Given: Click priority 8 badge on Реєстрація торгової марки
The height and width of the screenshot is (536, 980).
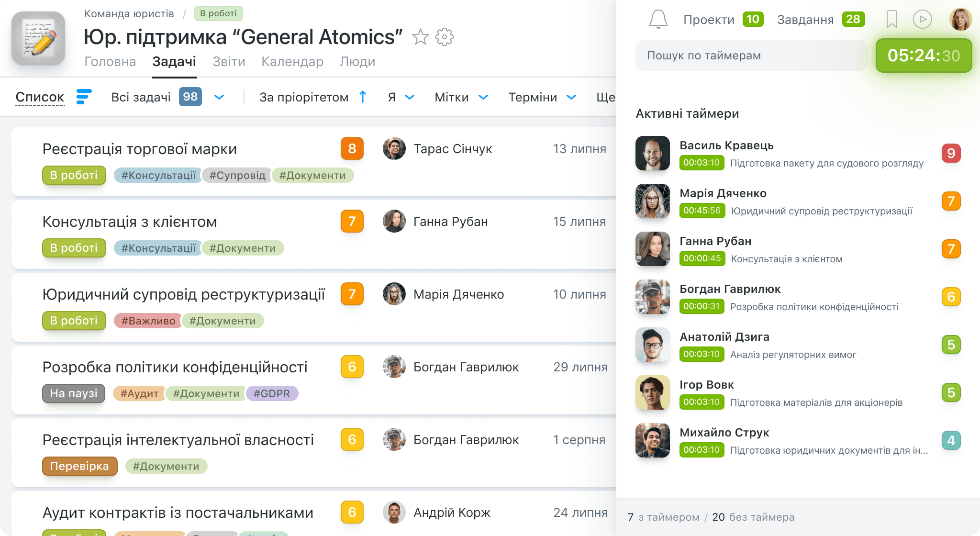Looking at the screenshot, I should pos(352,149).
